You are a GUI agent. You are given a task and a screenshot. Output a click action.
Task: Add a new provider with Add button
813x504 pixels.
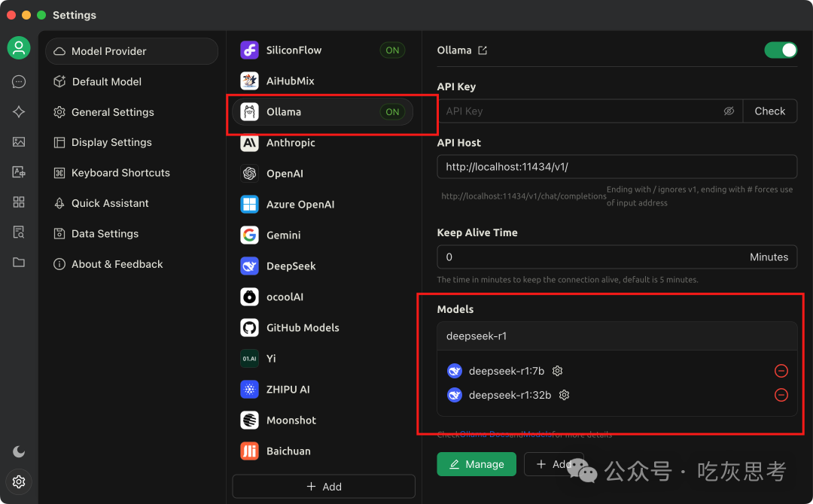324,487
